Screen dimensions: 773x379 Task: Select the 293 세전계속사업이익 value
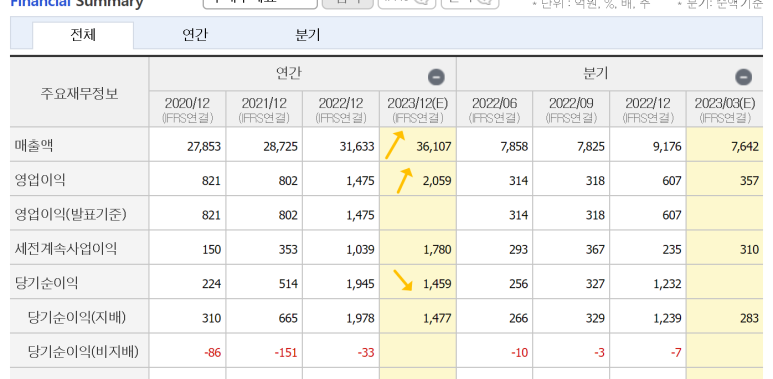[x=519, y=249]
